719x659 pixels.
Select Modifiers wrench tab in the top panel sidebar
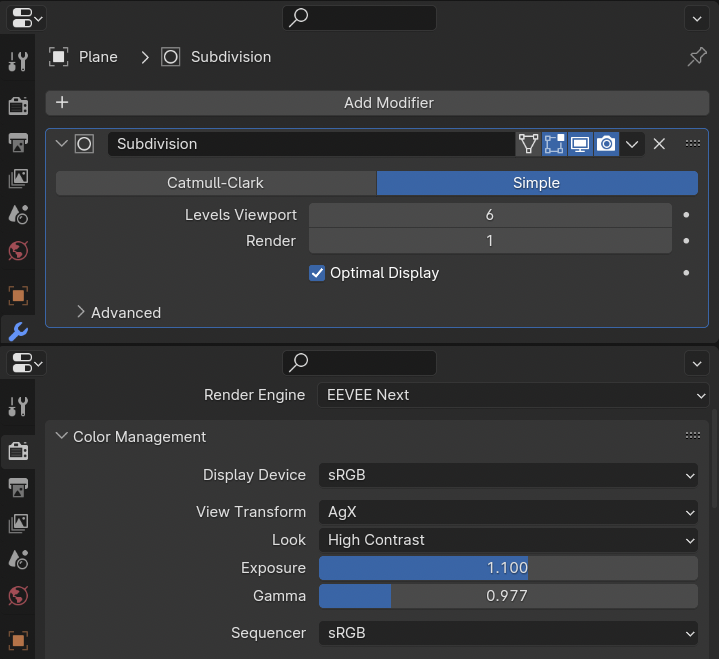(x=18, y=331)
